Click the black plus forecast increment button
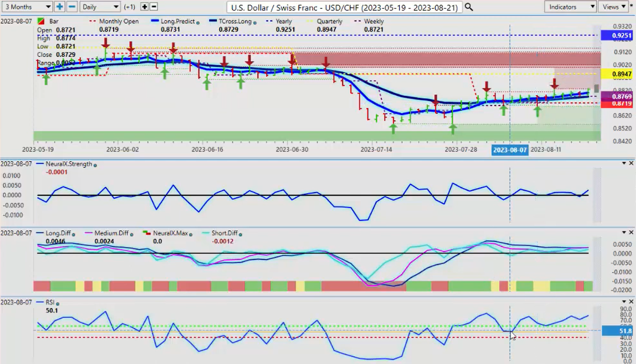This screenshot has height=364, width=636. tap(144, 7)
